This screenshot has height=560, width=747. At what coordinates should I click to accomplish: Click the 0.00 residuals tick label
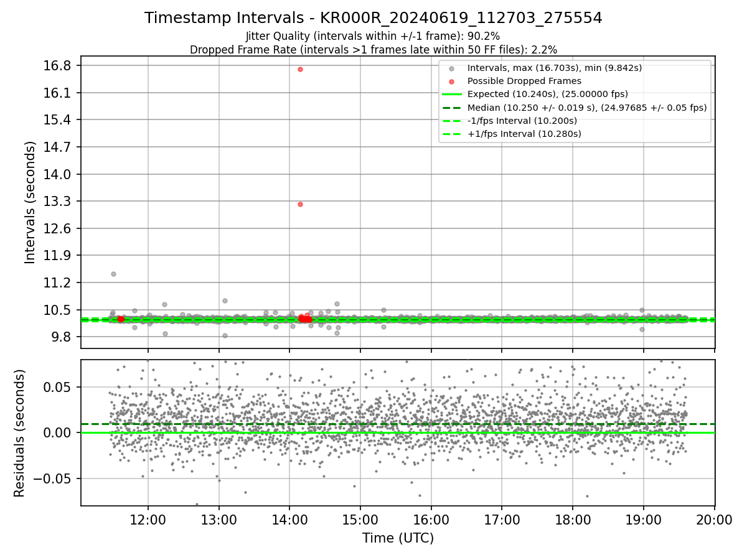(59, 432)
